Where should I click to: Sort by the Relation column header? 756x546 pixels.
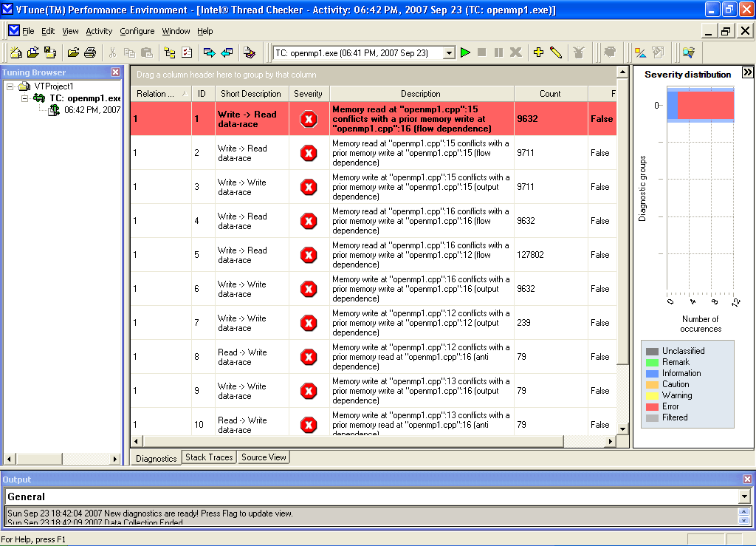(161, 94)
